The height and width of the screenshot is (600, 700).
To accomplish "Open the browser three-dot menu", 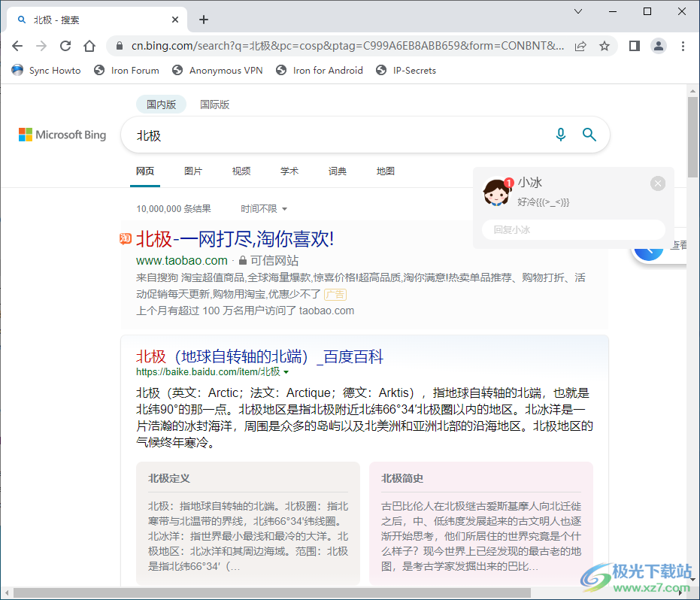I will (683, 46).
